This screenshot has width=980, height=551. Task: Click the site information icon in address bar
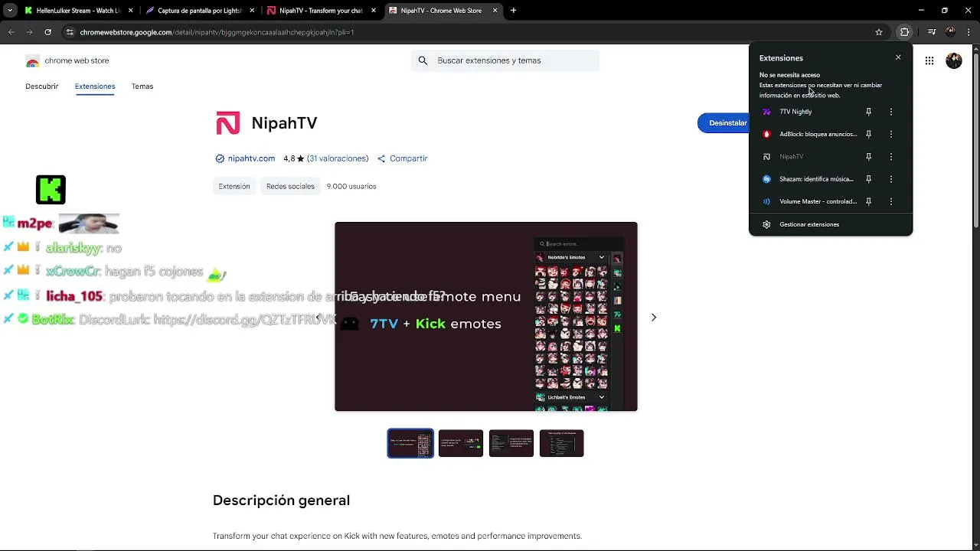click(70, 32)
